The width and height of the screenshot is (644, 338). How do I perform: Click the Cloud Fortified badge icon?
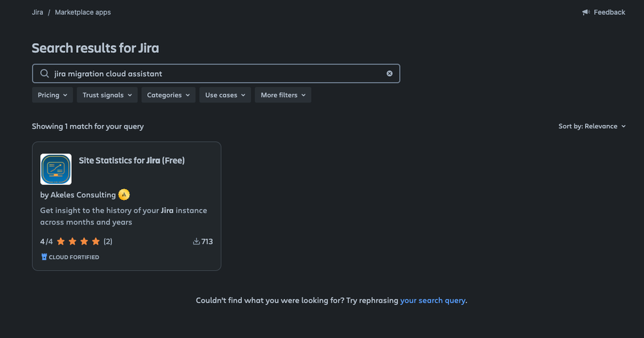[x=44, y=257]
